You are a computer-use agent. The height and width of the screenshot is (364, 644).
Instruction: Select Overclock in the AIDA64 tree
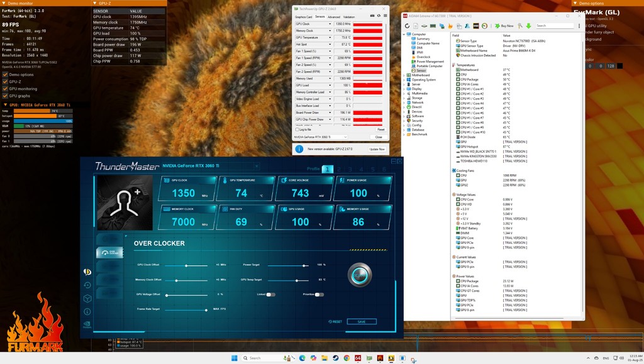coord(423,57)
